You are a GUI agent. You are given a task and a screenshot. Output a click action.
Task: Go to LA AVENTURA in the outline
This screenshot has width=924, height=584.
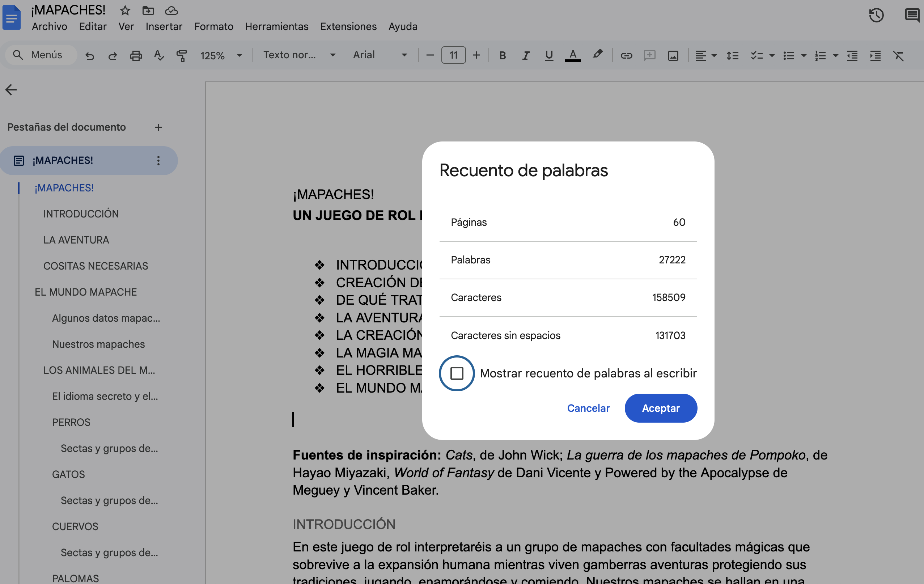click(x=76, y=240)
